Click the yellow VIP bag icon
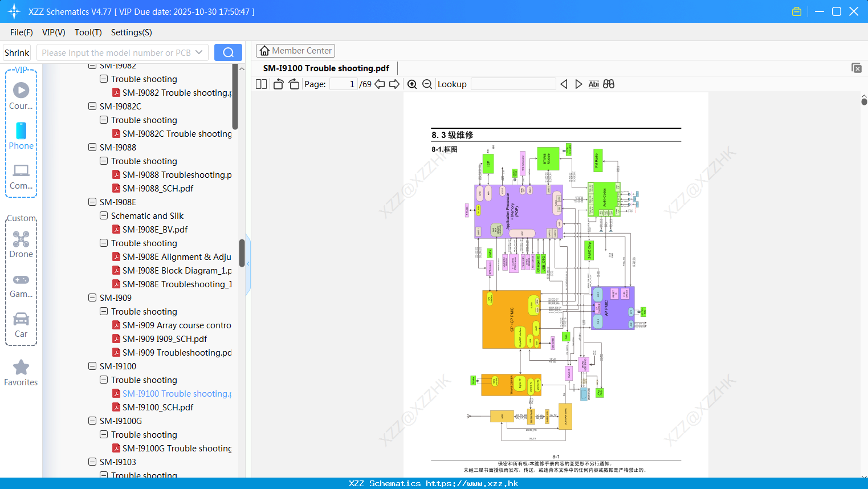 click(x=797, y=11)
